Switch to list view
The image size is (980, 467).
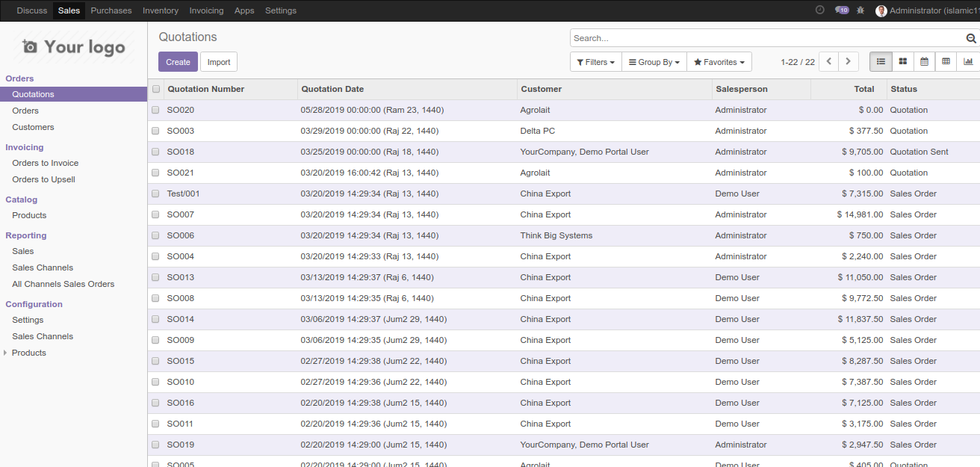(881, 61)
